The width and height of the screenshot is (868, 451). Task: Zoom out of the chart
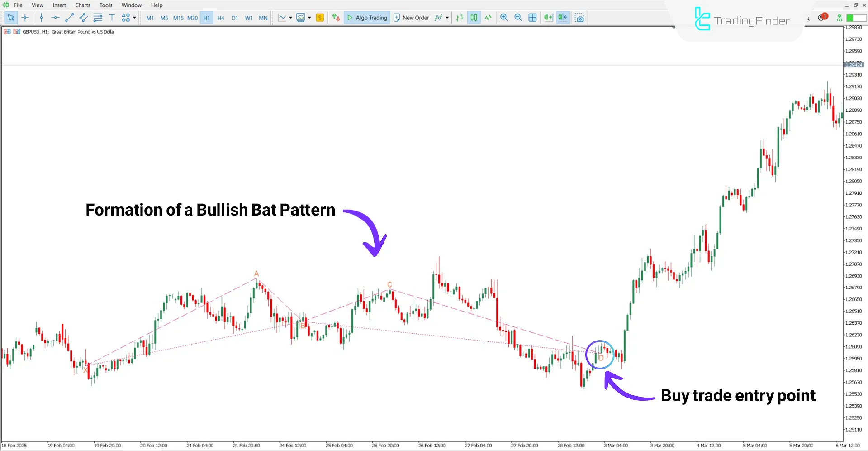tap(518, 18)
